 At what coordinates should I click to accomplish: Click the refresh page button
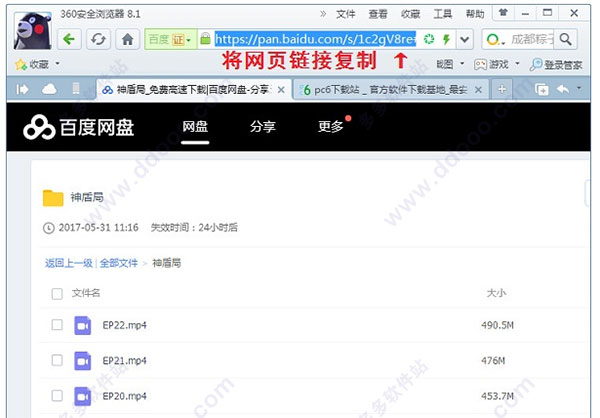[x=98, y=39]
